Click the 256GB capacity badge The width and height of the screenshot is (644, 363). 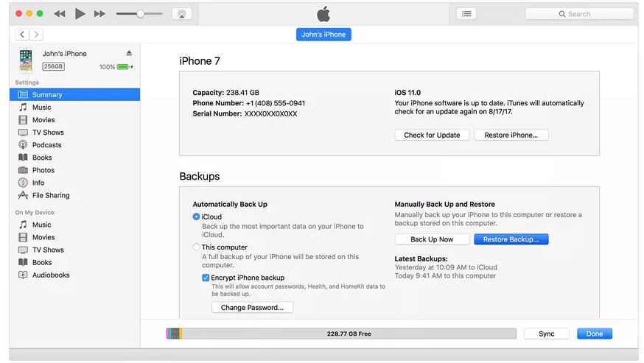pyautogui.click(x=53, y=66)
